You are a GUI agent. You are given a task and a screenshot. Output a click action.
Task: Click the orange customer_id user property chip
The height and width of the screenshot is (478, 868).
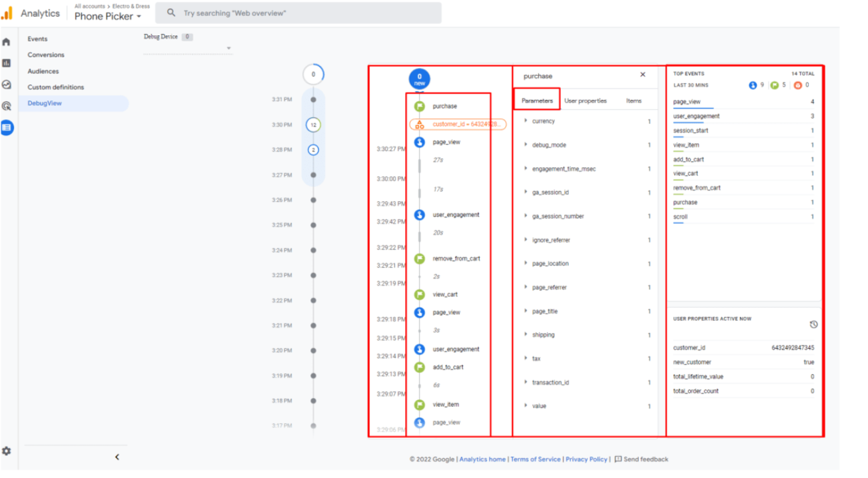point(458,124)
